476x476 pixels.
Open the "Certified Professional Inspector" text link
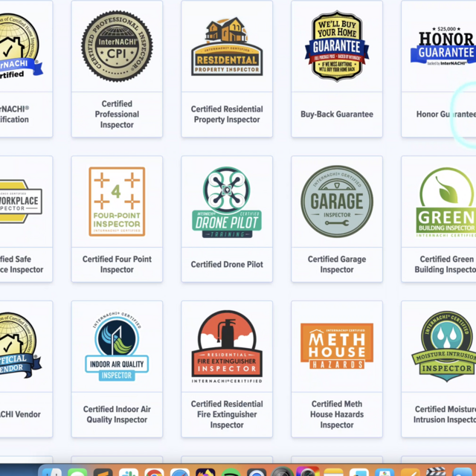[117, 115]
